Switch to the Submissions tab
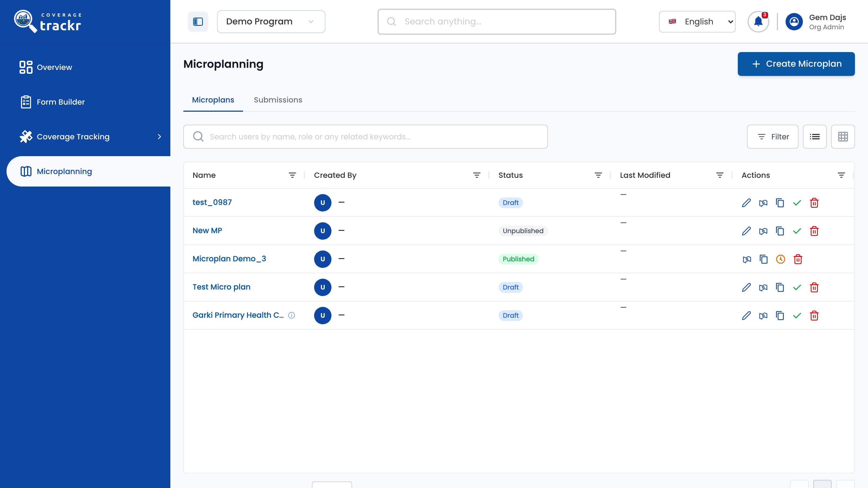 tap(278, 100)
